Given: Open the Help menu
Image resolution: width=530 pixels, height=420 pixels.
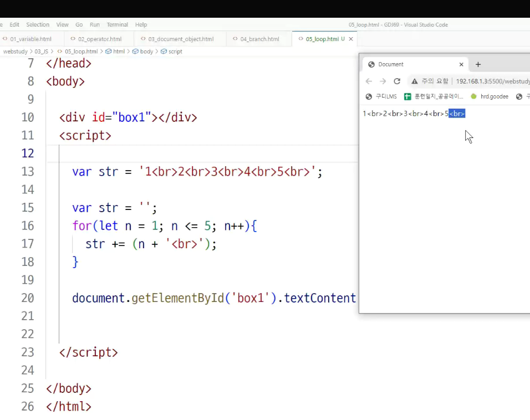Looking at the screenshot, I should pyautogui.click(x=141, y=25).
